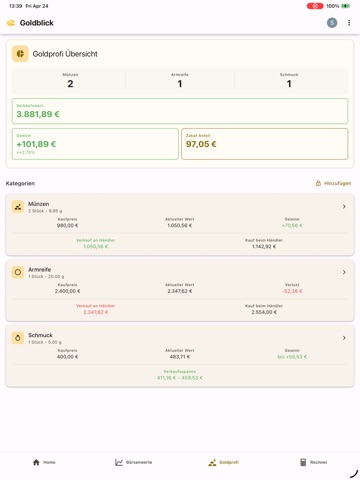Click Armreife Kauf beim Händler 2.554,00 €
The height and width of the screenshot is (480, 360).
point(264,309)
